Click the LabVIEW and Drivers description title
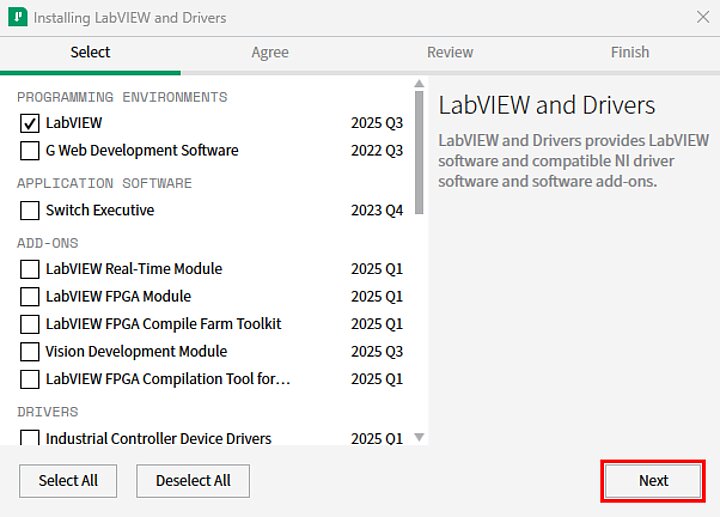The width and height of the screenshot is (720, 517). [546, 105]
